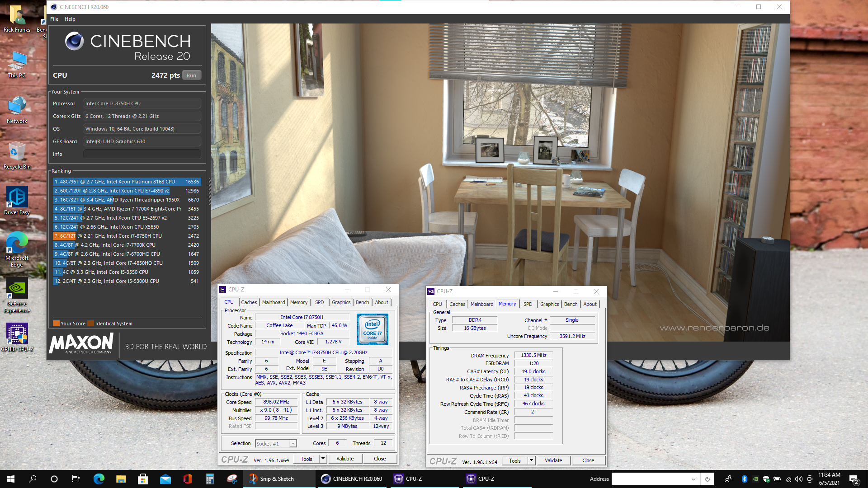The height and width of the screenshot is (488, 868).
Task: Run the Cinebench CPU benchmark
Action: 192,75
